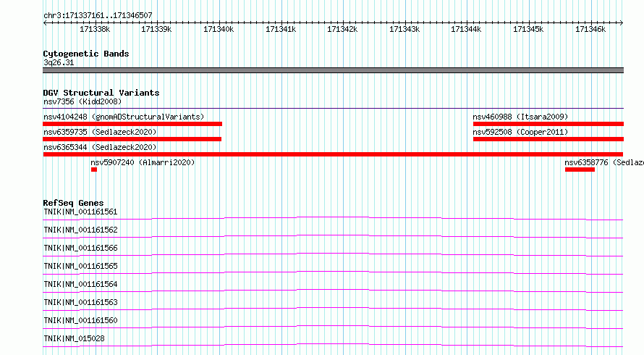Open variant nsv6365344 (Sedlazeck2020) label
The width and height of the screenshot is (644, 355).
100,147
